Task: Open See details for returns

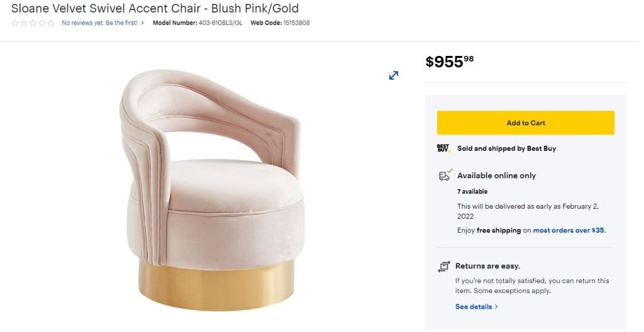Action: click(x=474, y=307)
